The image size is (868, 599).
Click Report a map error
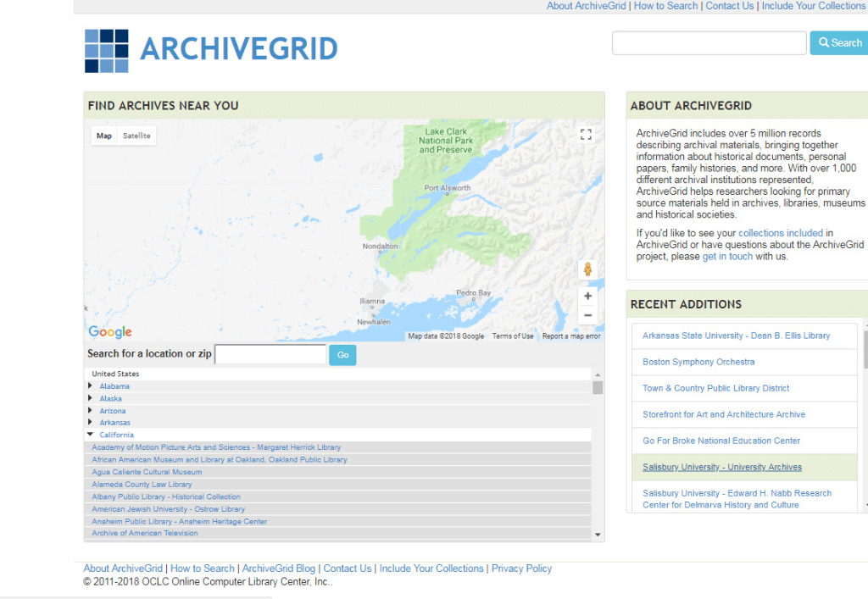tap(571, 336)
